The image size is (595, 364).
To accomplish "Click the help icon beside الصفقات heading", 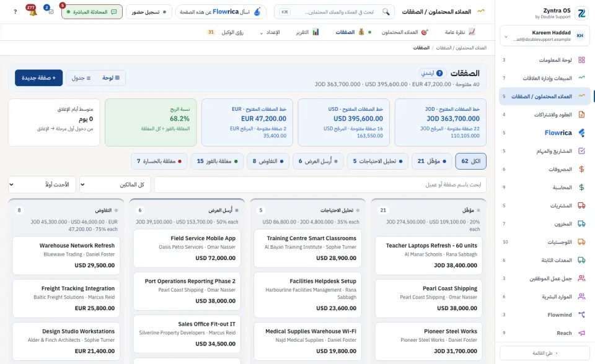I will click(439, 73).
